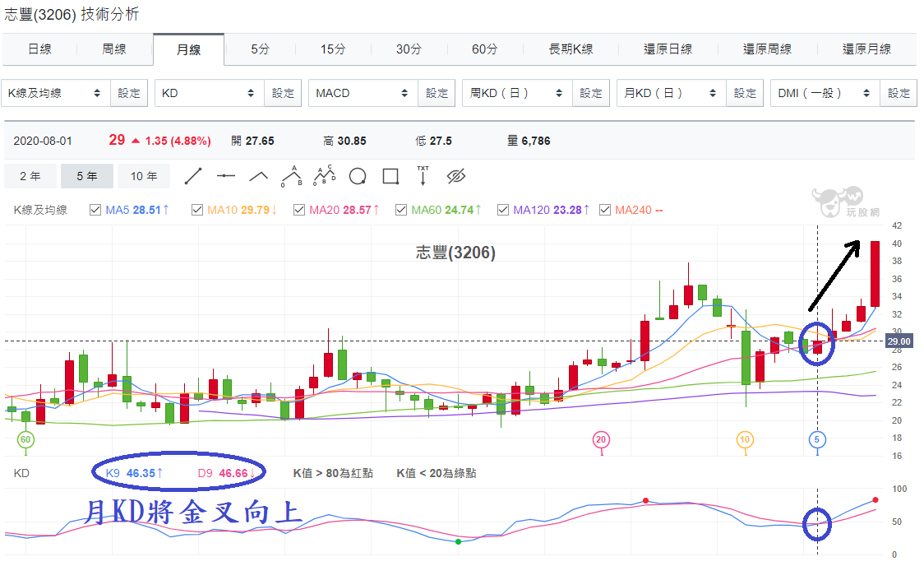Click 設定 next to 月KD dropdown

pyautogui.click(x=745, y=93)
